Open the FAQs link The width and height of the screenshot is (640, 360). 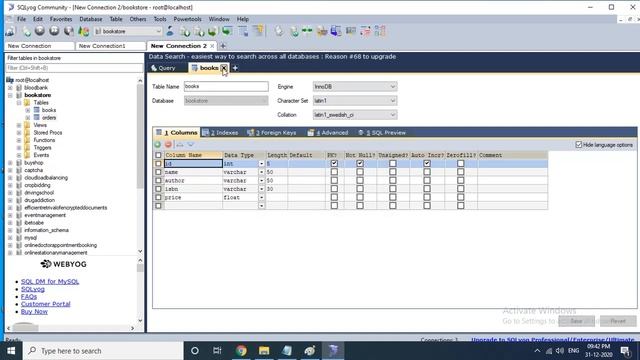[29, 297]
